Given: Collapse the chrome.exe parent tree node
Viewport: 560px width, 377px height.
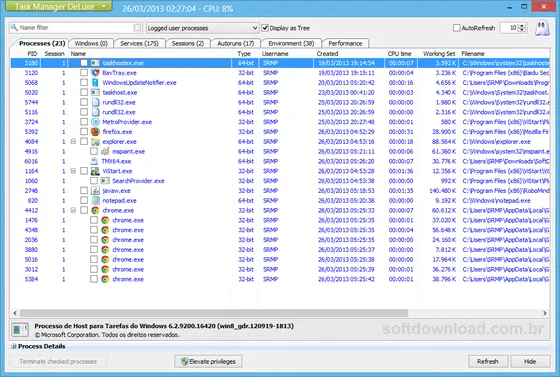Looking at the screenshot, I should click(73, 210).
